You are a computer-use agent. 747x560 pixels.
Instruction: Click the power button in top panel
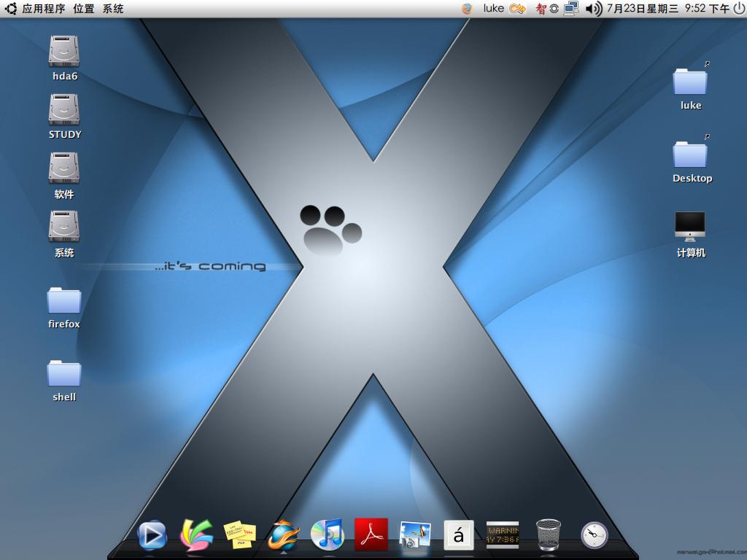click(x=739, y=9)
